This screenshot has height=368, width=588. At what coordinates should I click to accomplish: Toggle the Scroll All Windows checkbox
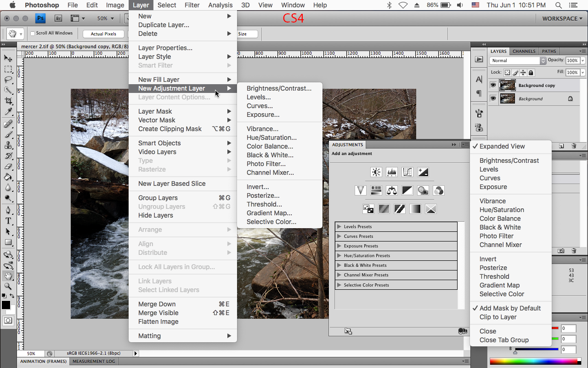pyautogui.click(x=32, y=33)
